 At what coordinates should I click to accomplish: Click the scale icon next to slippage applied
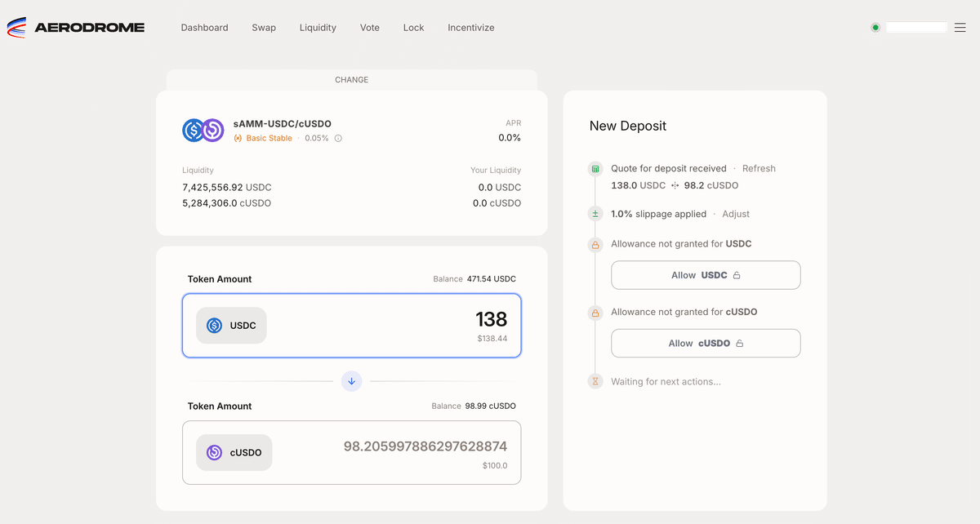point(595,213)
